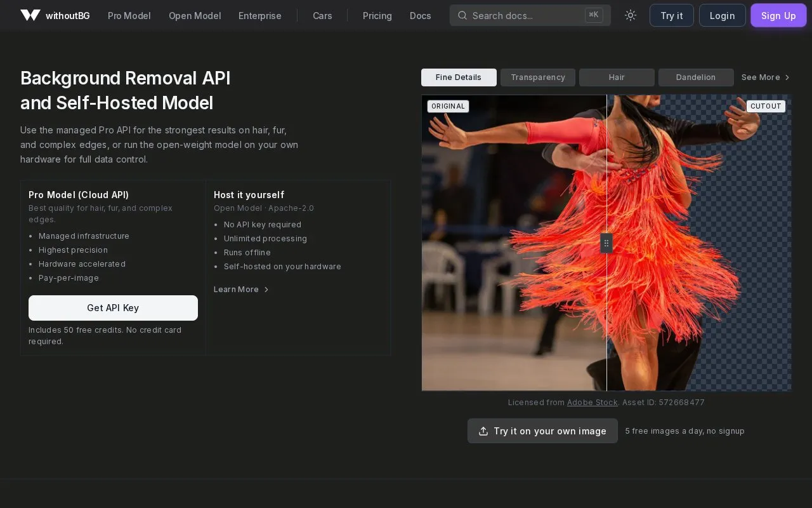Screen dimensions: 812x508
Task: Show the Dandelion example tab
Action: tap(696, 77)
